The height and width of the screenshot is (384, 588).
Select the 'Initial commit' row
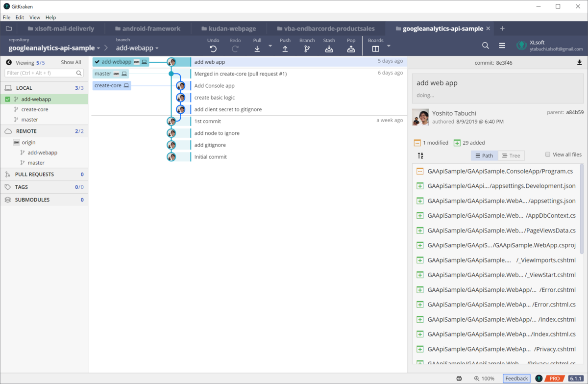point(249,157)
